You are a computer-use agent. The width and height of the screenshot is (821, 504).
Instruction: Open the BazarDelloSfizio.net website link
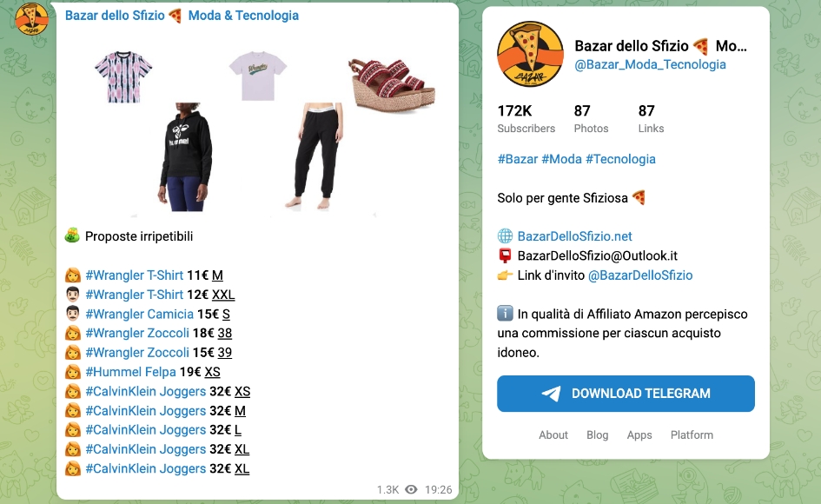tap(574, 236)
